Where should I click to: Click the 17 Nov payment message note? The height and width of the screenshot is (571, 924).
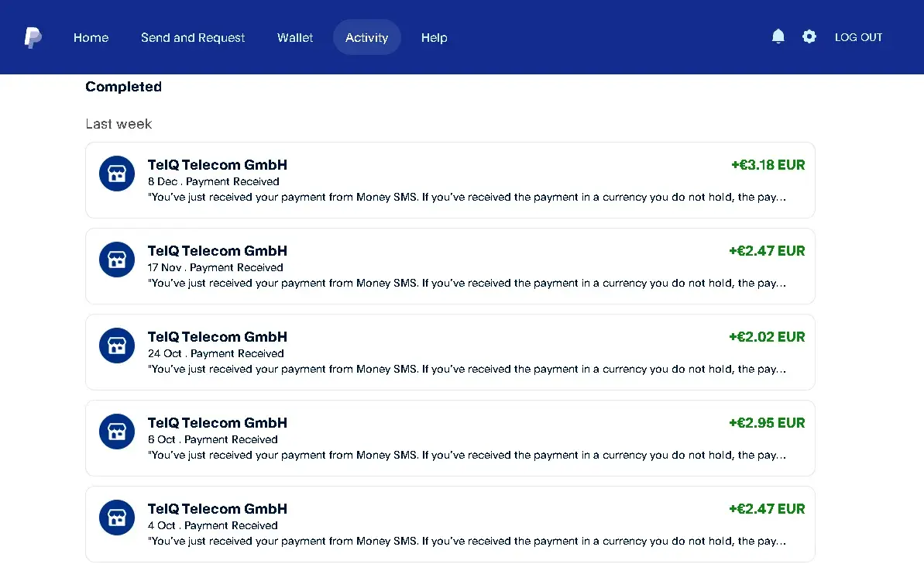467,284
